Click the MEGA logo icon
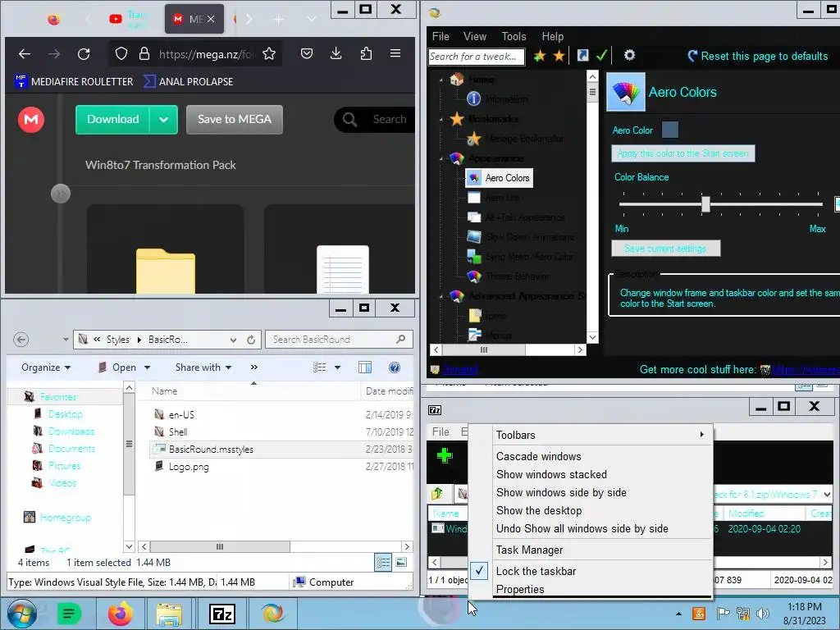The image size is (840, 630). 31,119
